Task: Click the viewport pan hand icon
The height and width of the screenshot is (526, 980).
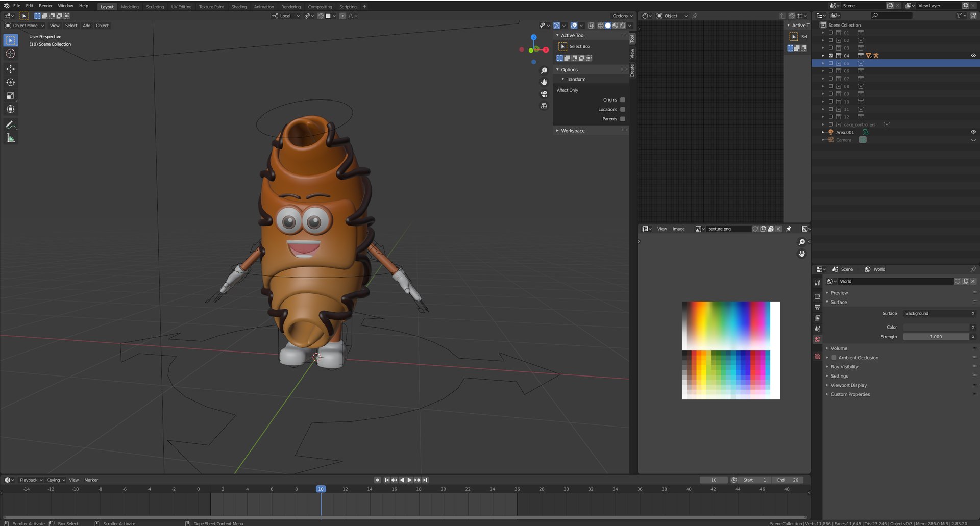Action: coord(544,82)
